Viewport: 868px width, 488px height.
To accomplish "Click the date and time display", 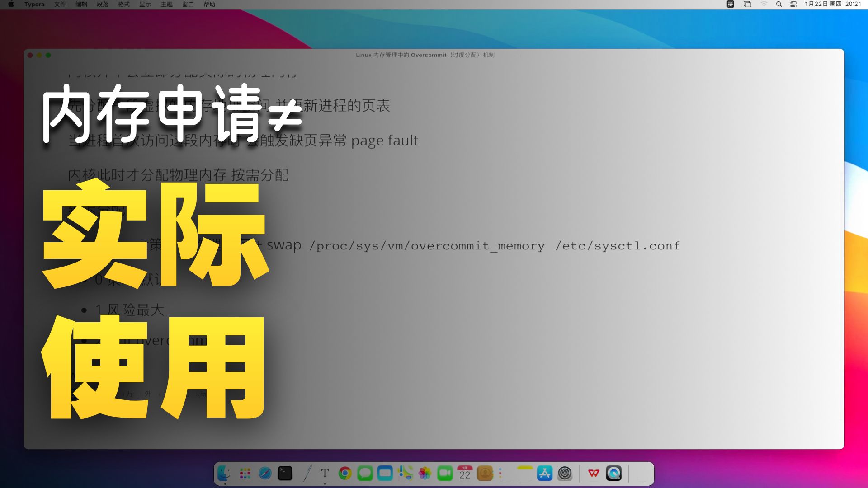I will [833, 4].
